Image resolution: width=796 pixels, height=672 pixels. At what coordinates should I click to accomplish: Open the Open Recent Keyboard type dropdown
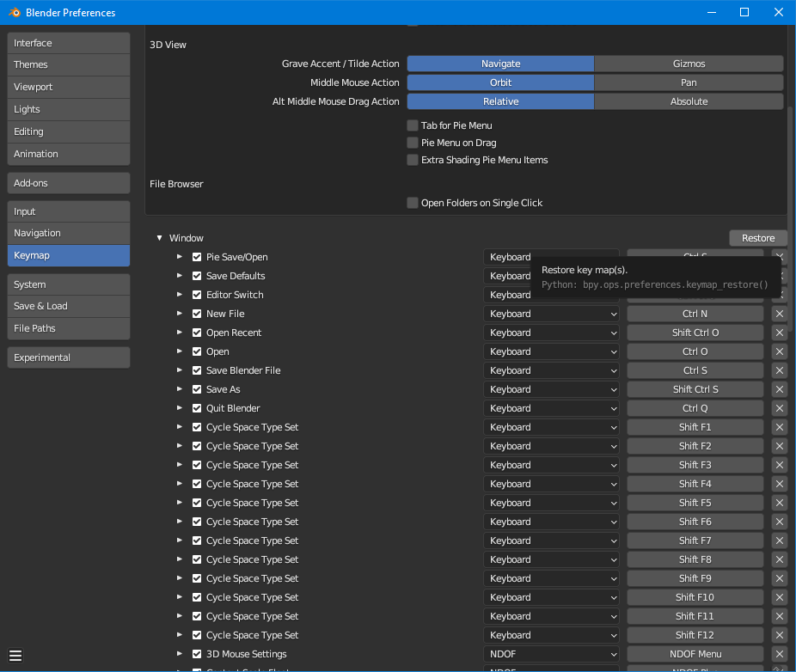(x=551, y=333)
